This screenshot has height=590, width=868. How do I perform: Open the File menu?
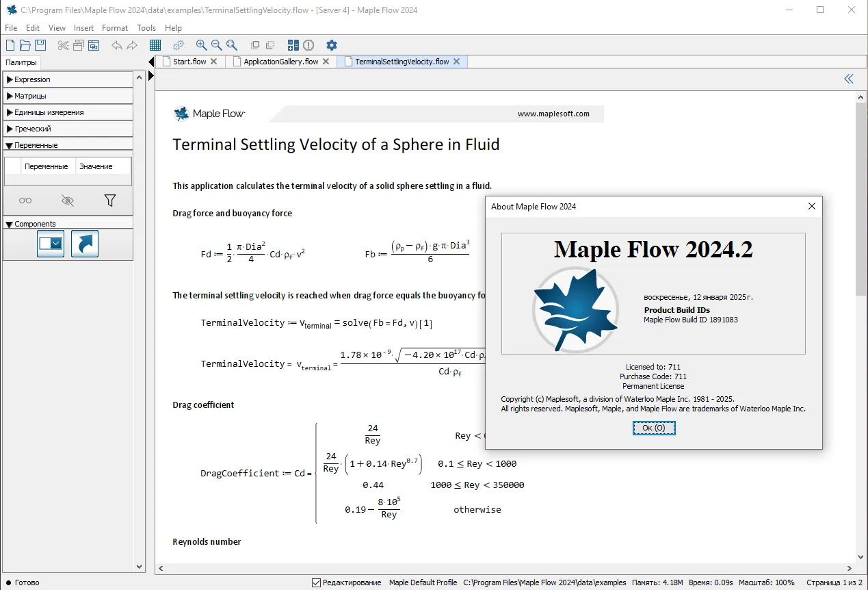[11, 28]
